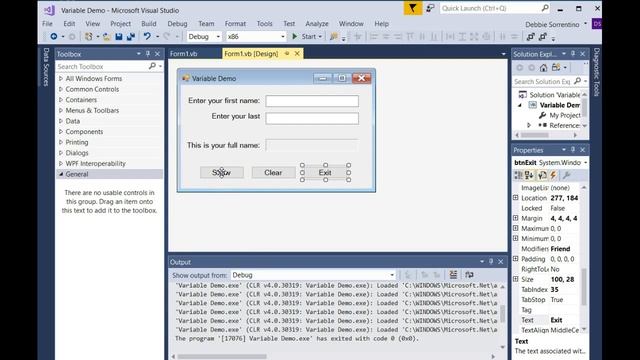Screen dimensions: 640x360
Task: Select the Exit button on the form
Action: (x=325, y=173)
